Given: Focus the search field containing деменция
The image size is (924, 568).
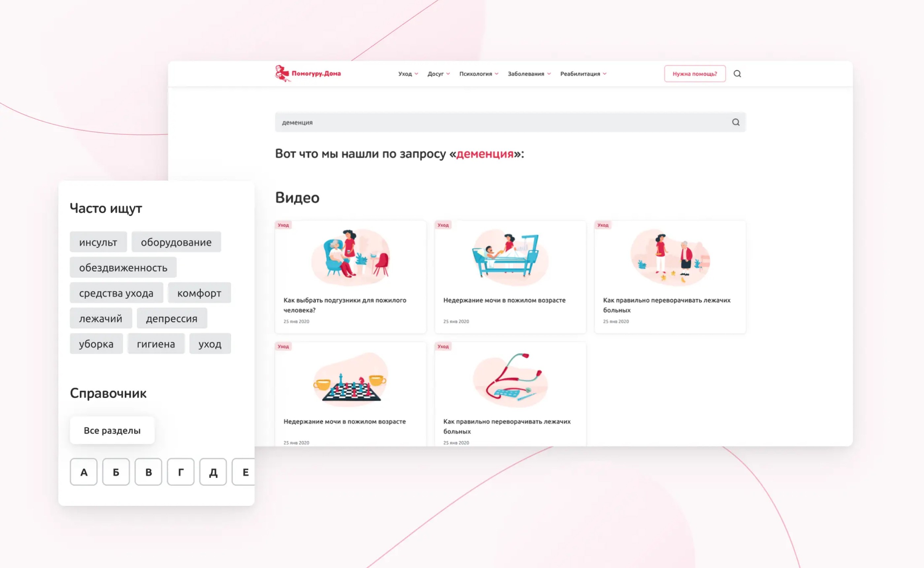Looking at the screenshot, I should [x=510, y=122].
